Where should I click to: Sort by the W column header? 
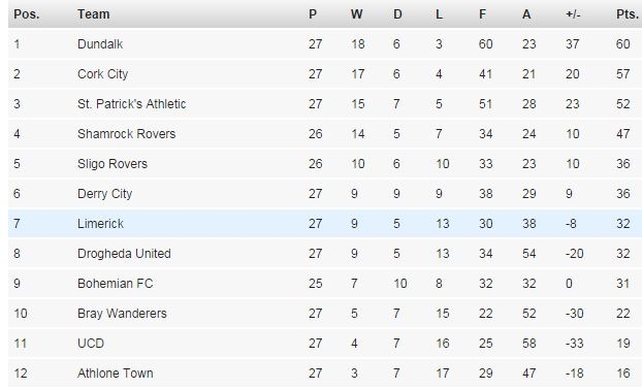point(357,14)
